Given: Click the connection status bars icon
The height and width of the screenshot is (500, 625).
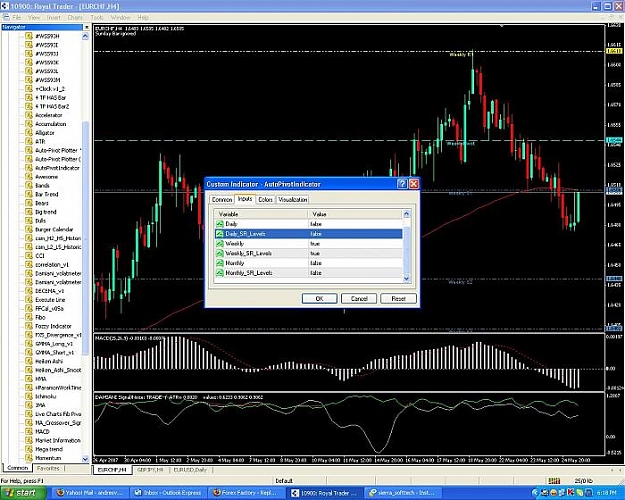Looking at the screenshot, I should point(554,480).
